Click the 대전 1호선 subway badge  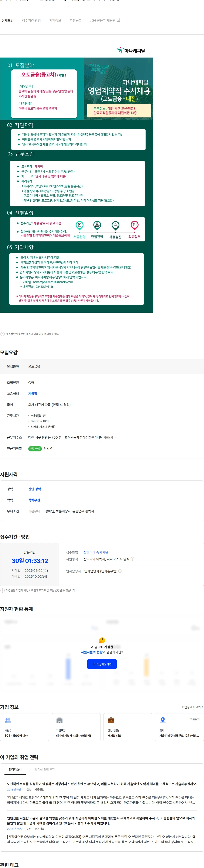tap(35, 448)
